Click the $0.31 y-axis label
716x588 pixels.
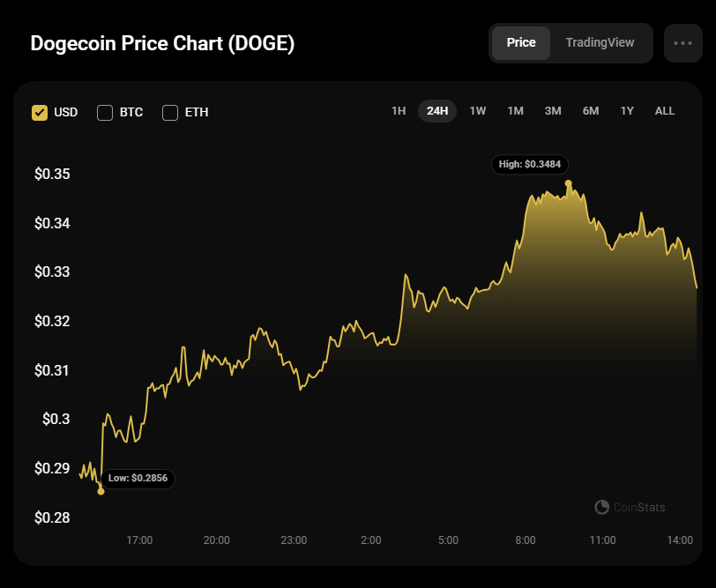click(x=52, y=370)
